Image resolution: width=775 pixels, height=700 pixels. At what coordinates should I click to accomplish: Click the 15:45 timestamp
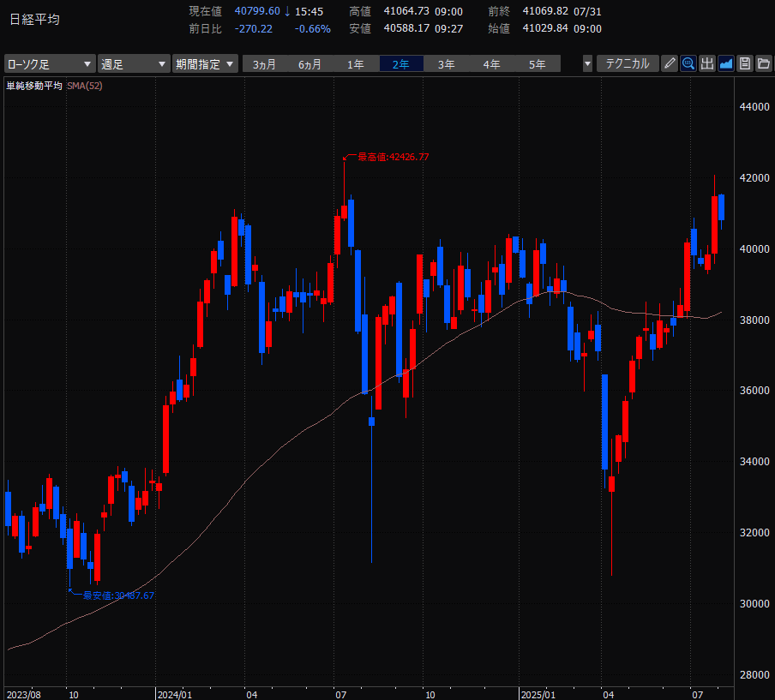pos(309,11)
